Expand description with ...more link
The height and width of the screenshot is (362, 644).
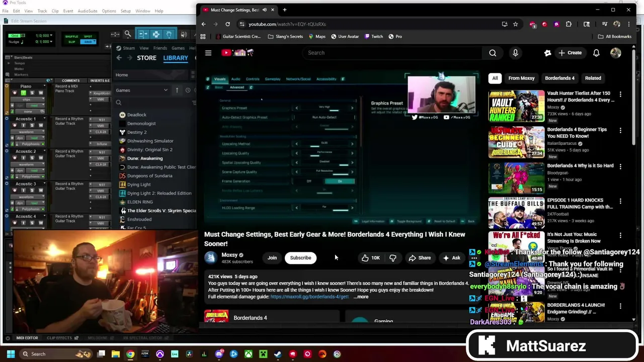(361, 297)
